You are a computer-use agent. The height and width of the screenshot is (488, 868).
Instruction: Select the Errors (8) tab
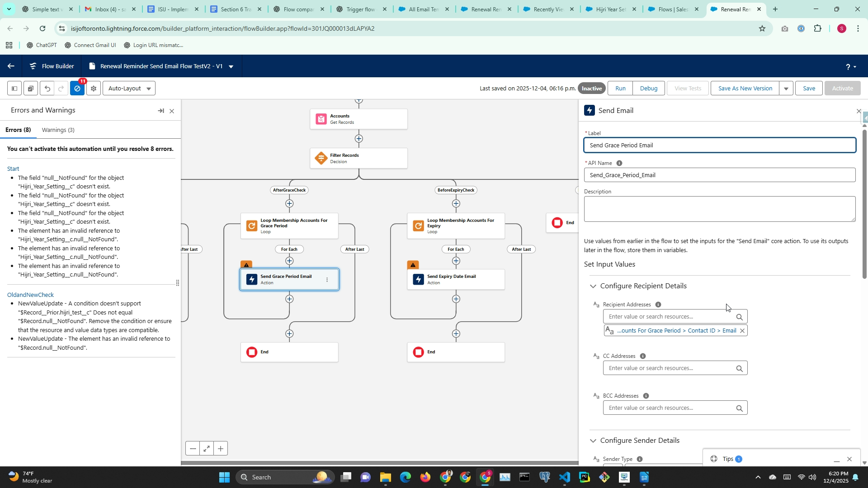tap(18, 130)
